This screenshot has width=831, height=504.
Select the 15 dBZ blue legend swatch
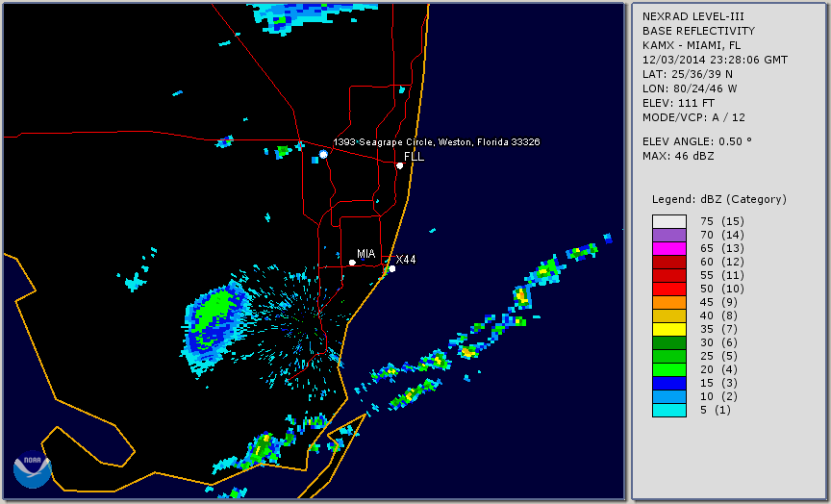669,383
